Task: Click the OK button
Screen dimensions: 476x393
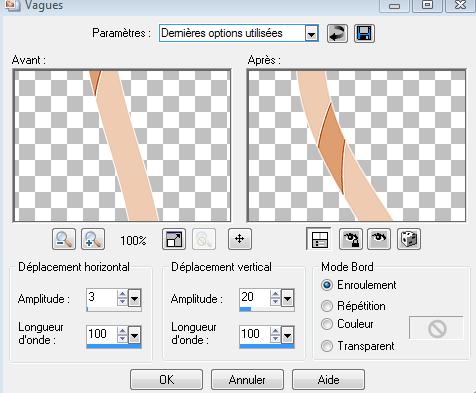Action: pyautogui.click(x=166, y=379)
